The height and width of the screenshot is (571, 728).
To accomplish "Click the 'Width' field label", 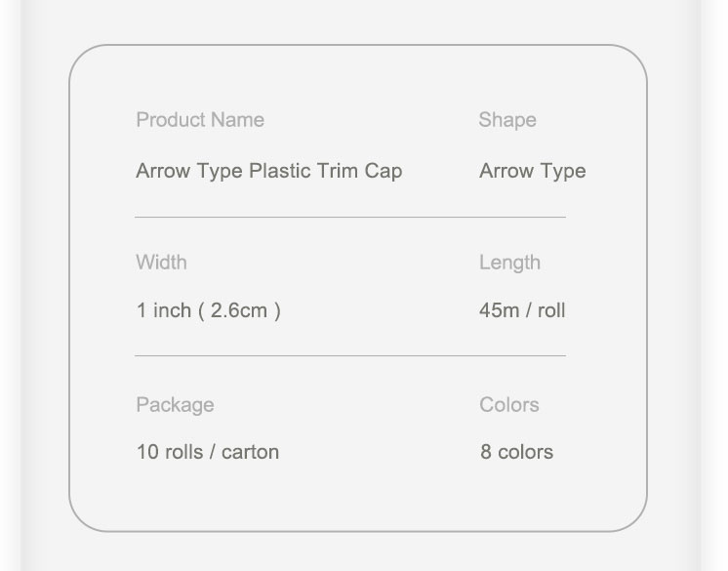I will (x=161, y=263).
